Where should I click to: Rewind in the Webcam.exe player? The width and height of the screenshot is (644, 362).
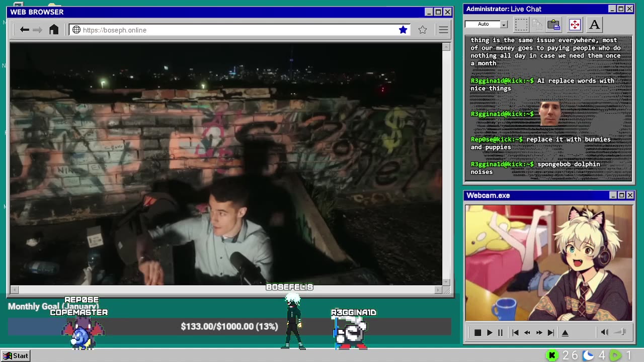[x=527, y=332]
